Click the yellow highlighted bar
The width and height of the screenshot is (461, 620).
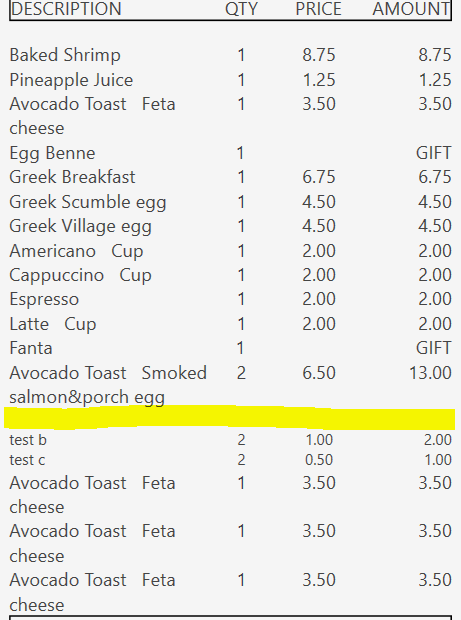230,417
